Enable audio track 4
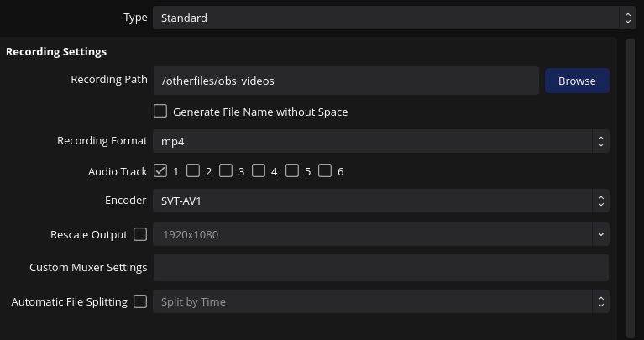Screen dimensions: 644x340 259,171
